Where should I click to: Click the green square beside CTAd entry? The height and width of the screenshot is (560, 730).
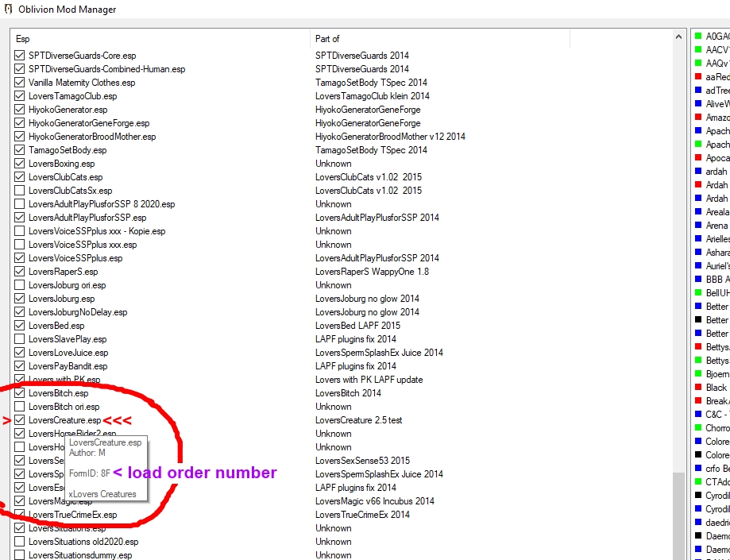click(x=698, y=481)
